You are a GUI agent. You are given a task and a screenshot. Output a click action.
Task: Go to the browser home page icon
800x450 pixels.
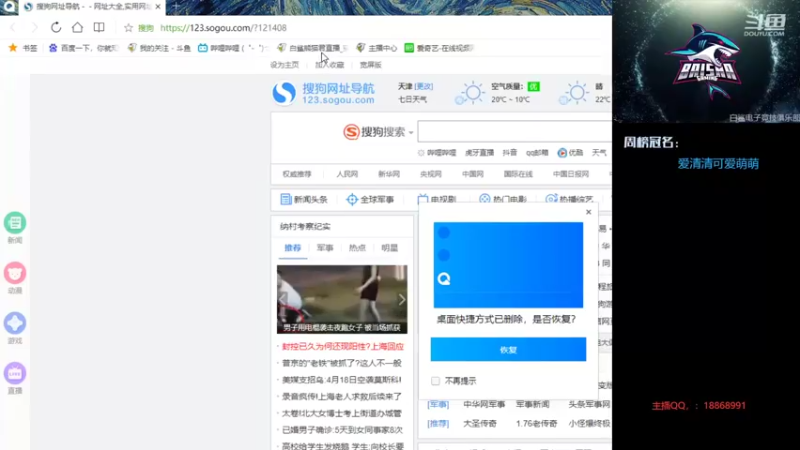point(77,28)
